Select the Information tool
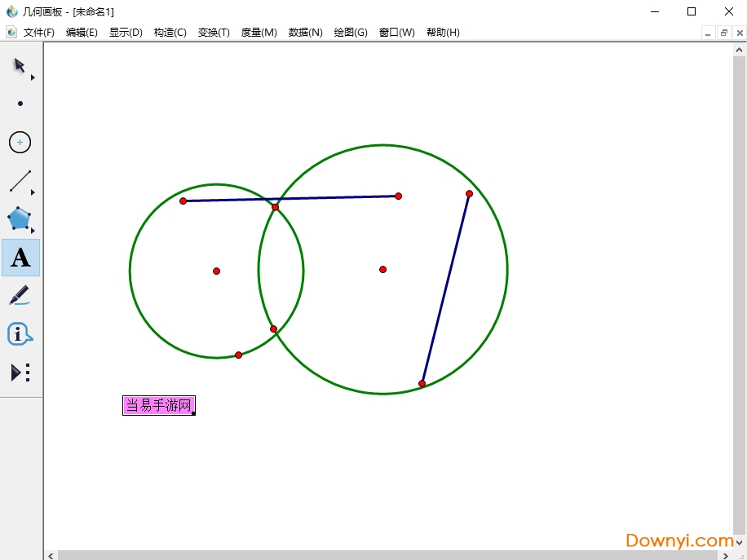Screen dimensions: 747x560 tap(20, 334)
